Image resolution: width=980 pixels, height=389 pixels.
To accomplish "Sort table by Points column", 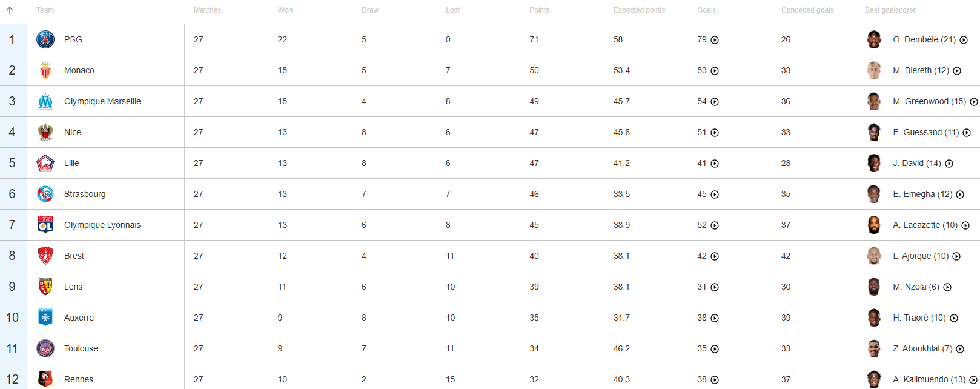I will [x=539, y=10].
